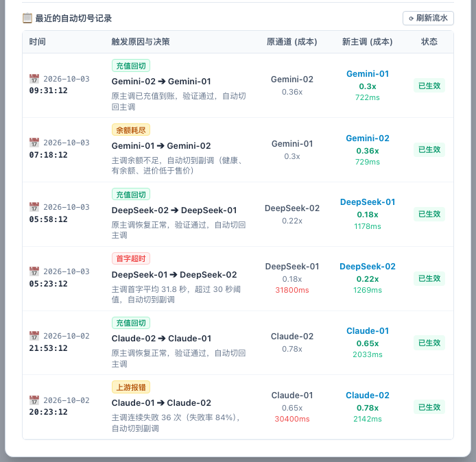Click calendar icon in the 05:58:12 row
The width and height of the screenshot is (476, 462).
34,207
